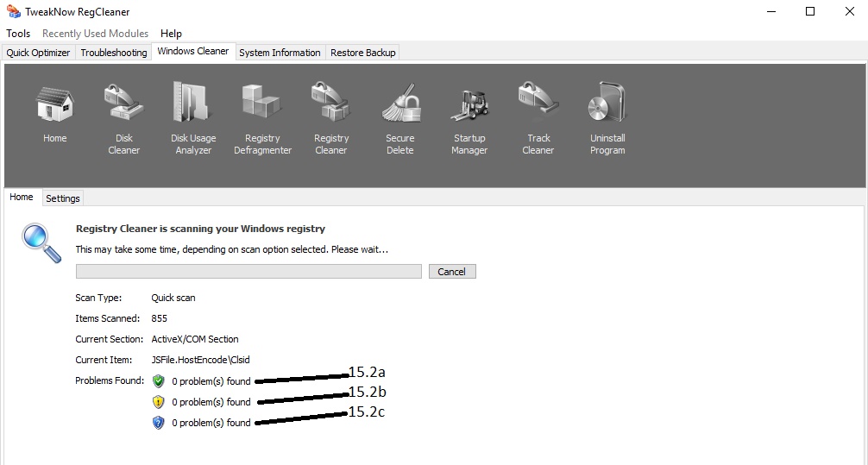Open Registry Defragmenter module

(x=261, y=103)
